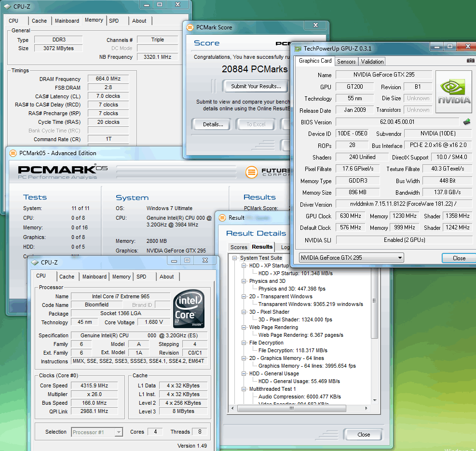476x451 pixels.
Task: Click the Result tree horizontal scrollbar thumb
Action: (x=291, y=409)
